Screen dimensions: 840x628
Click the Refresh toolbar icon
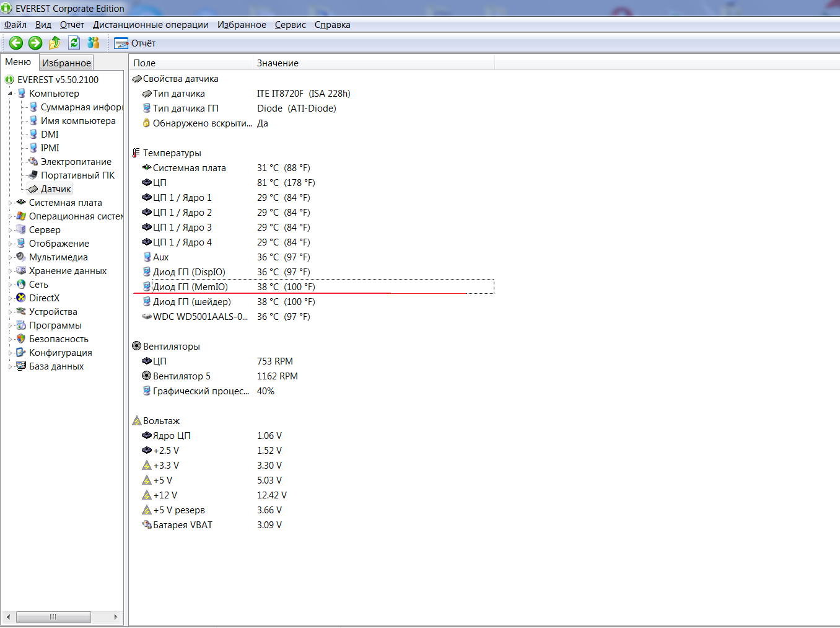(x=74, y=43)
